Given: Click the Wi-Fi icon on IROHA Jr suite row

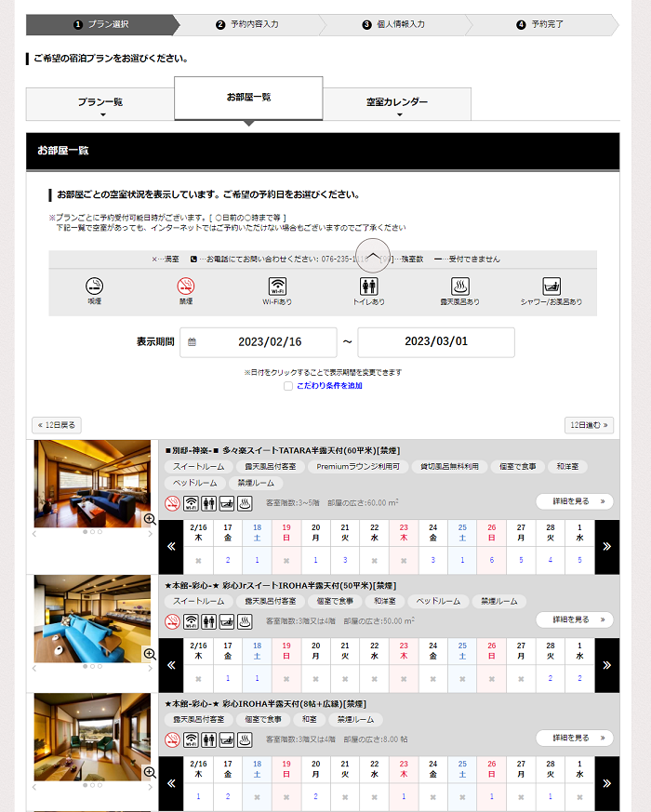Looking at the screenshot, I should [191, 621].
